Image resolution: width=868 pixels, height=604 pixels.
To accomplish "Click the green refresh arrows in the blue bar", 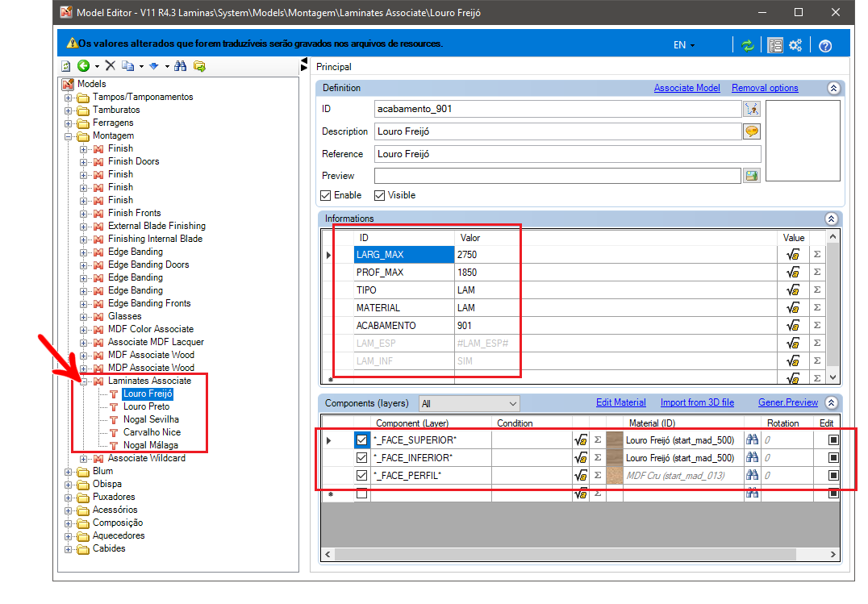I will (748, 45).
